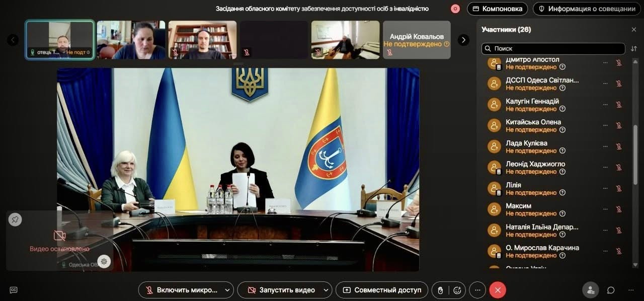644x301 pixels.
Task: Click the Совместный доступ share button
Action: pos(382,290)
